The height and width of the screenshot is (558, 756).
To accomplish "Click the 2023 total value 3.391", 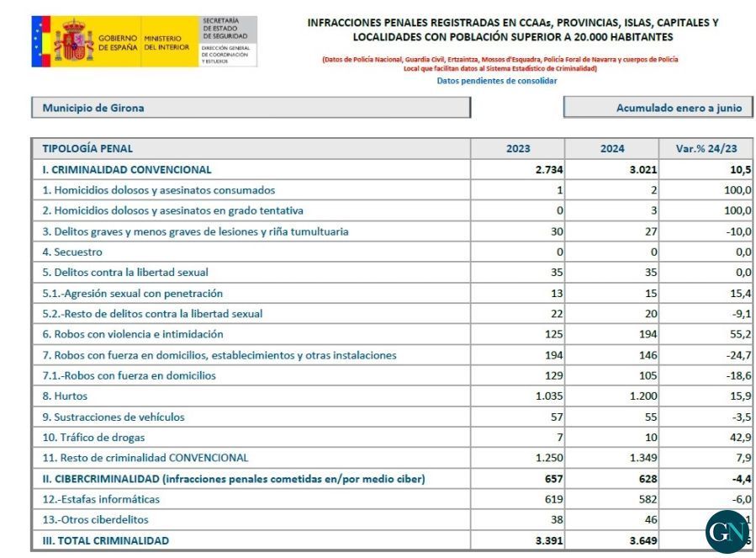I will (549, 540).
